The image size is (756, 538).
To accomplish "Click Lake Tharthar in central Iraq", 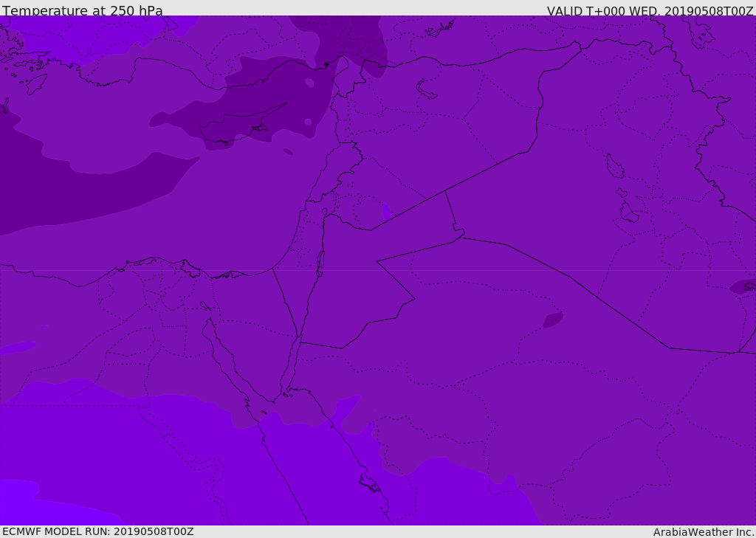I will 614,166.
